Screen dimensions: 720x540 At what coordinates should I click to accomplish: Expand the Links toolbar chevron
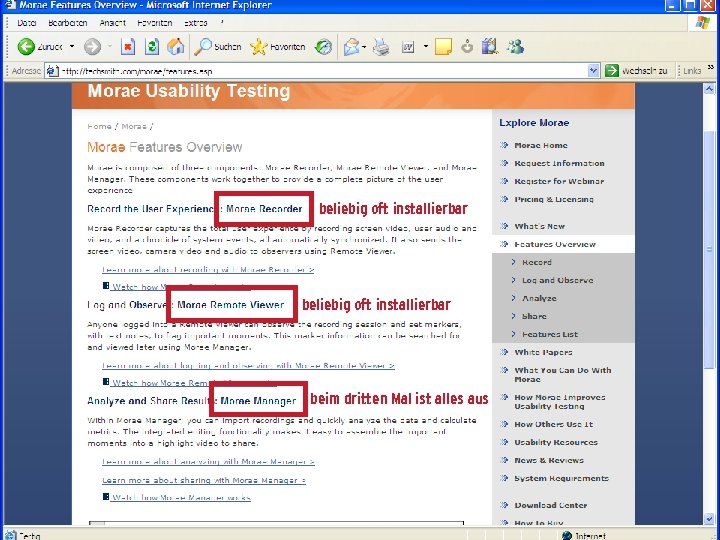tap(710, 68)
